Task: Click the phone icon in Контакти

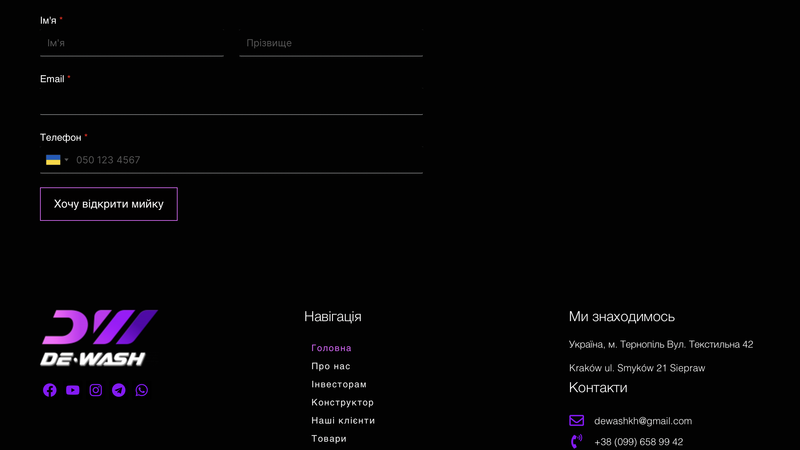Action: [576, 441]
